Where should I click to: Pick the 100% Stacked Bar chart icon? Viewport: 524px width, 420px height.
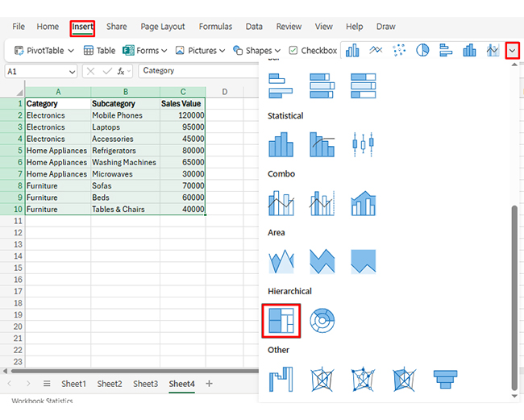pyautogui.click(x=364, y=86)
